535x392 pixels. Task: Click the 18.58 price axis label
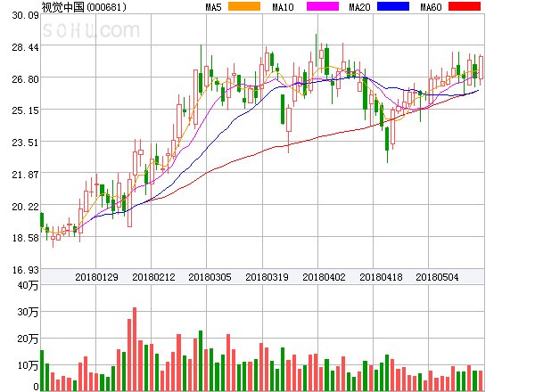[x=25, y=238]
